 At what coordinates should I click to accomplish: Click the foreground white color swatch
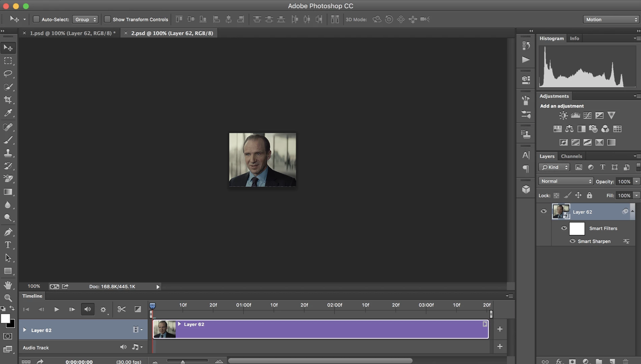(5, 318)
